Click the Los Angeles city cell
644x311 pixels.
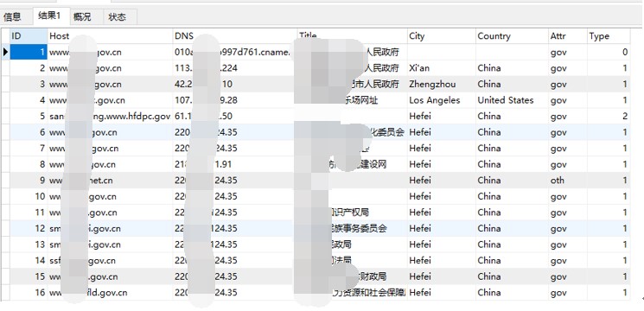[x=442, y=100]
